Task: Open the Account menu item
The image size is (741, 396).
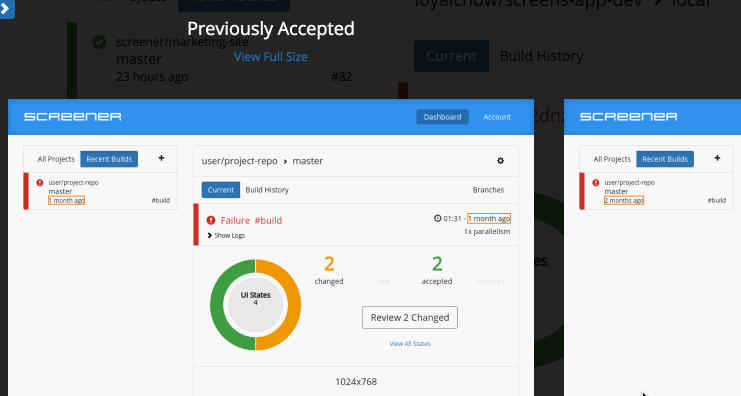Action: pos(497,117)
